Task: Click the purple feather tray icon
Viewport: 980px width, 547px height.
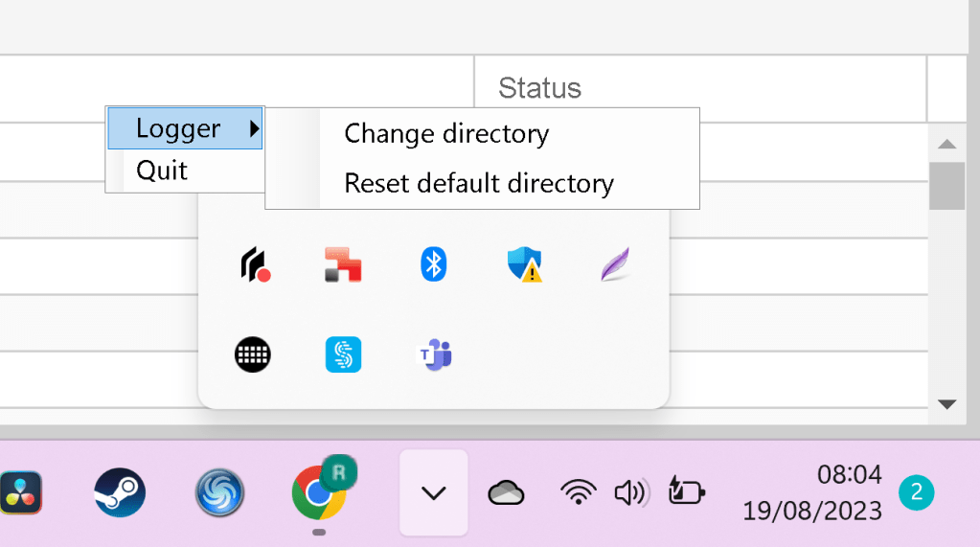Action: pos(615,264)
